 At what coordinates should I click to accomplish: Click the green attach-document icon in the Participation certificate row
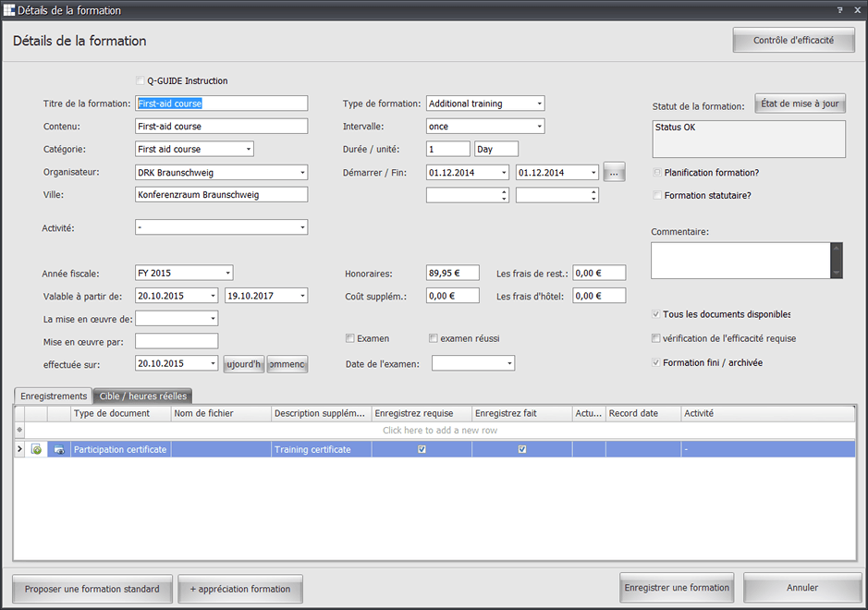(36, 449)
